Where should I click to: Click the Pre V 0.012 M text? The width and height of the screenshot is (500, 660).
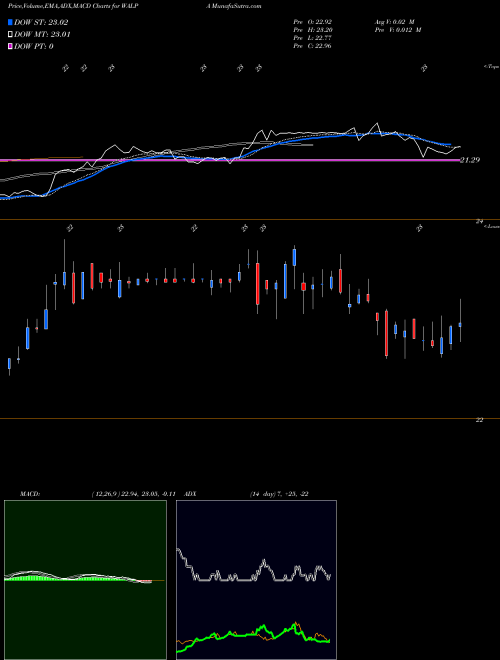point(398,30)
